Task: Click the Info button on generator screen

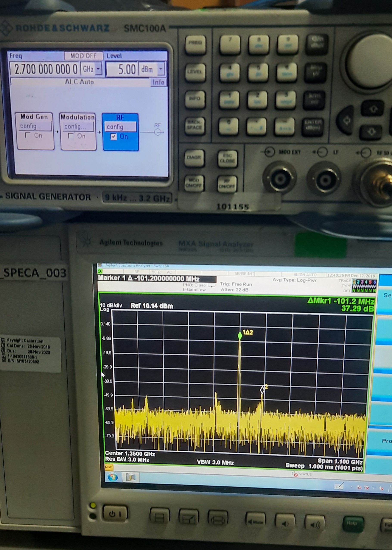Action: tap(158, 82)
